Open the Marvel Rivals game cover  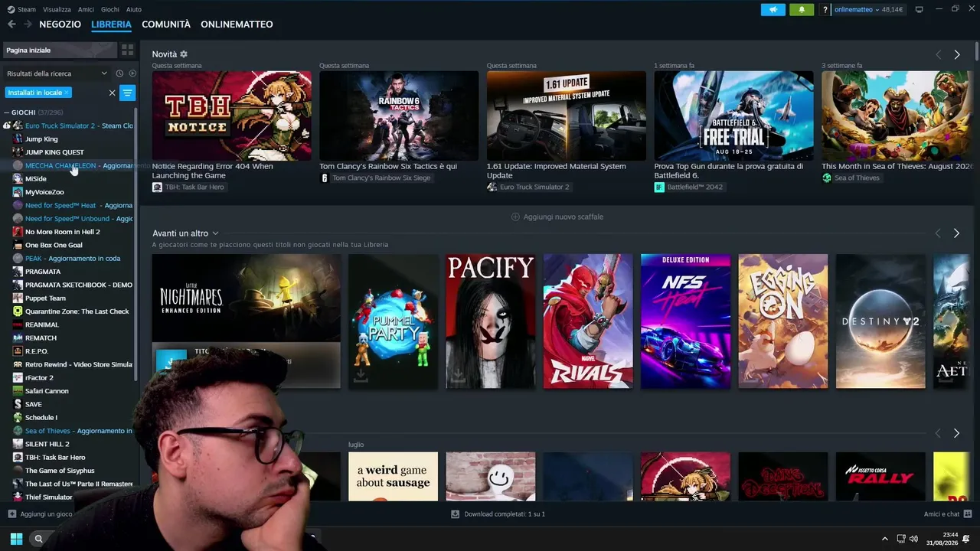[x=588, y=321]
